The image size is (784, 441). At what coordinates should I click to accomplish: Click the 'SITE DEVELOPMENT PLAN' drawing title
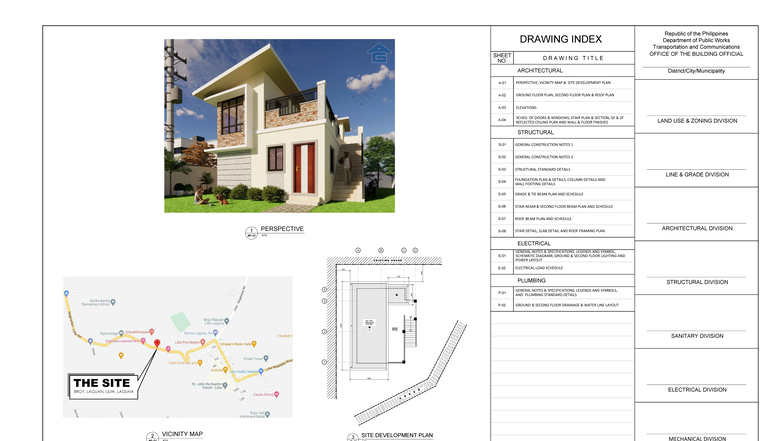point(397,436)
